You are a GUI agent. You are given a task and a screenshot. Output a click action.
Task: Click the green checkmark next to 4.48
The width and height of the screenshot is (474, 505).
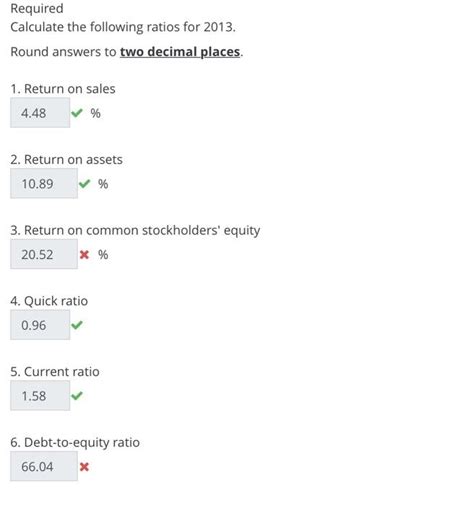pyautogui.click(x=77, y=113)
